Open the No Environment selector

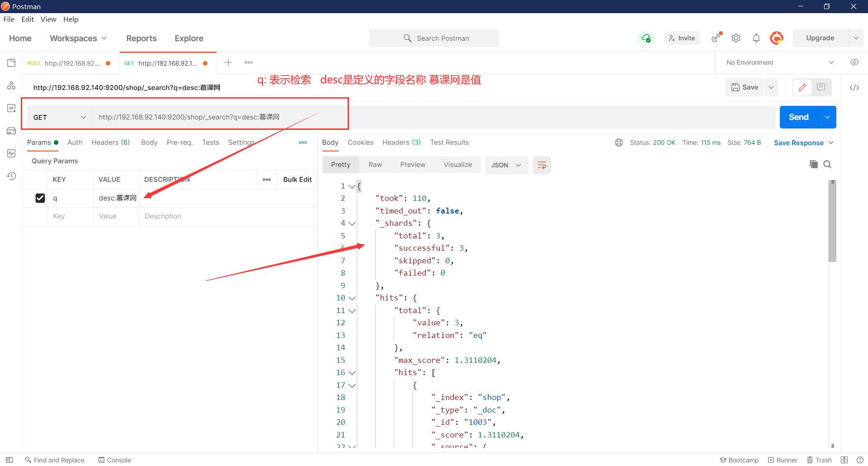pos(780,62)
